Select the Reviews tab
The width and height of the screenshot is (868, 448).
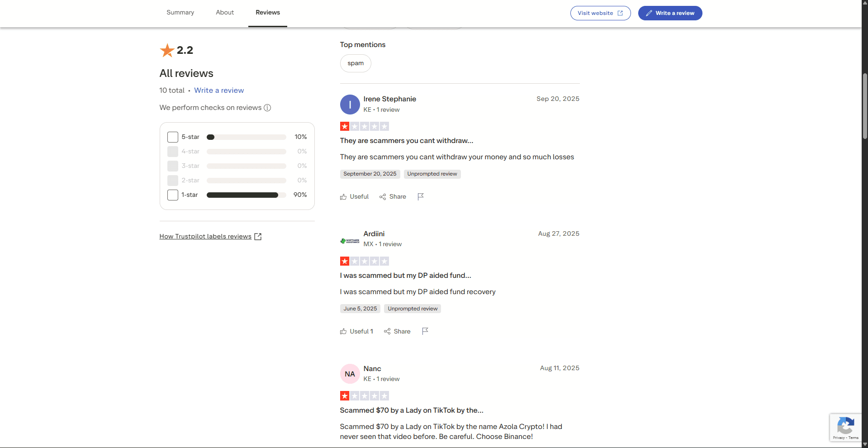point(267,13)
